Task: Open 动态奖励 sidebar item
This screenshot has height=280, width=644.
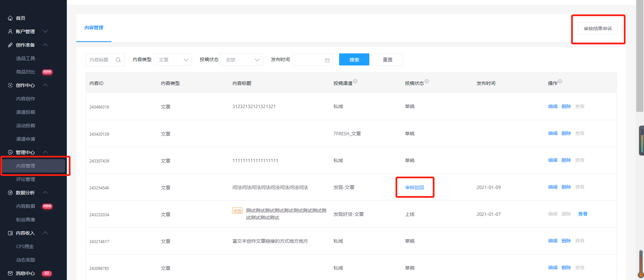Action: pyautogui.click(x=26, y=260)
